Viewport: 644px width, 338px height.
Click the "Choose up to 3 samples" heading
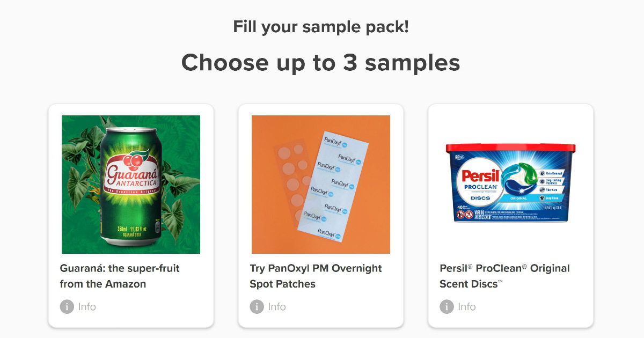point(321,63)
